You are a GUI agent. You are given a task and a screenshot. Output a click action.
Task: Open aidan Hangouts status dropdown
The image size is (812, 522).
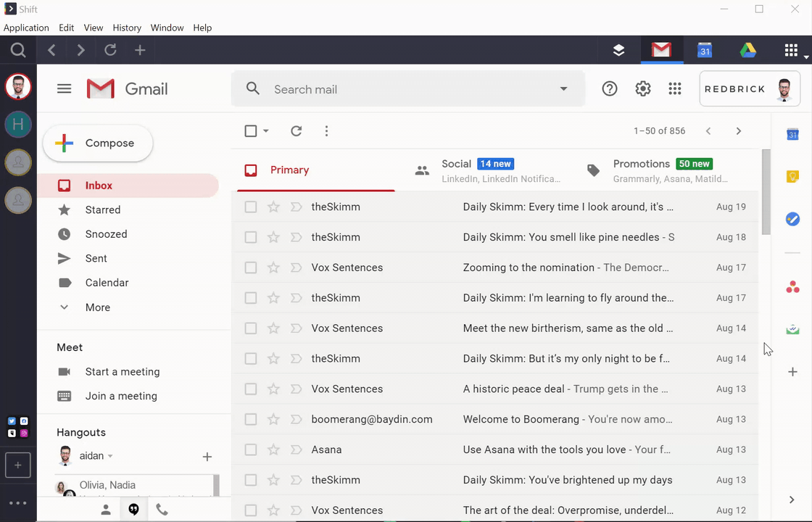click(110, 456)
